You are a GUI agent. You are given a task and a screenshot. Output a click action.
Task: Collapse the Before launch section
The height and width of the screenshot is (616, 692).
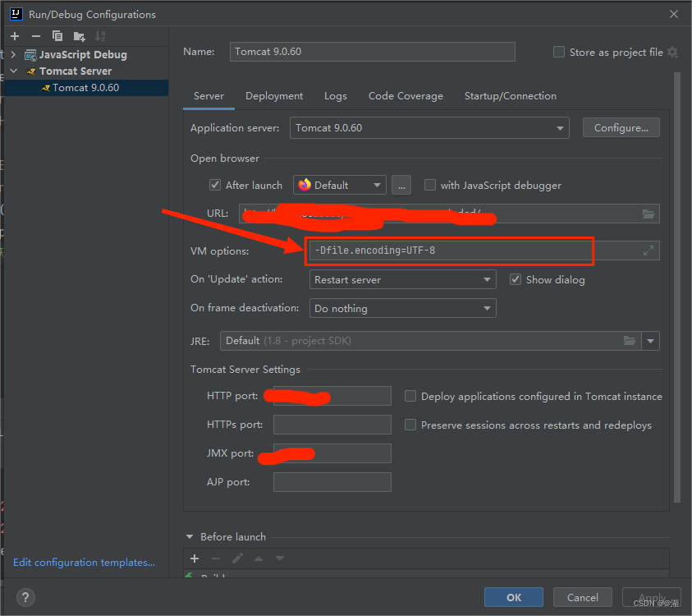click(x=190, y=537)
